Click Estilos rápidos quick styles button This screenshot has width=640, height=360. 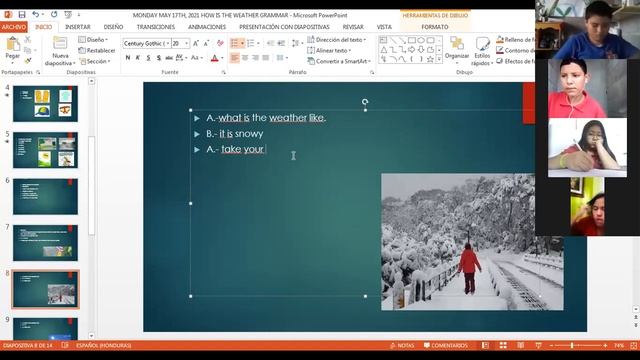(x=482, y=51)
